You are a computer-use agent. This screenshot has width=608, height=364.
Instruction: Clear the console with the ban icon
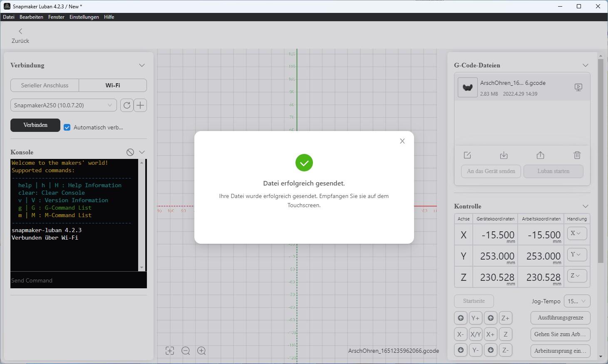coord(130,152)
